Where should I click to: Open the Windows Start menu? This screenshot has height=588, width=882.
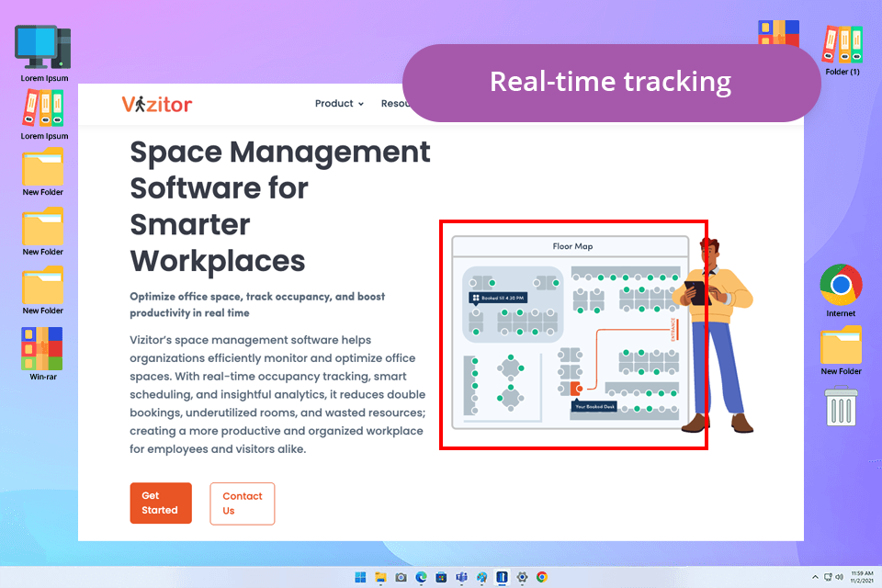(360, 577)
